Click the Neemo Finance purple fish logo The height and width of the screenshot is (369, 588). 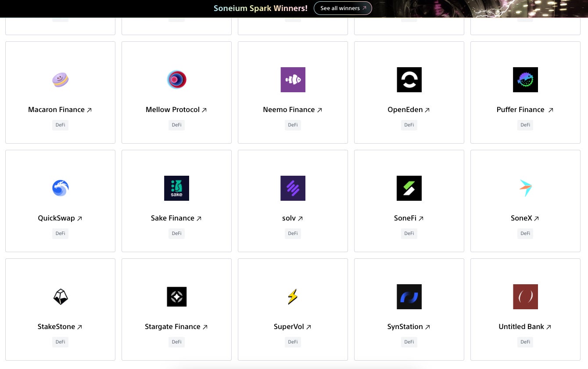coord(293,80)
